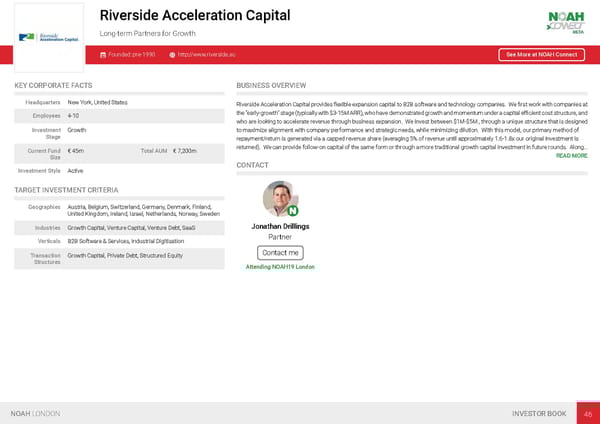
Task: Click the green N badge on profile photo
Action: [292, 210]
